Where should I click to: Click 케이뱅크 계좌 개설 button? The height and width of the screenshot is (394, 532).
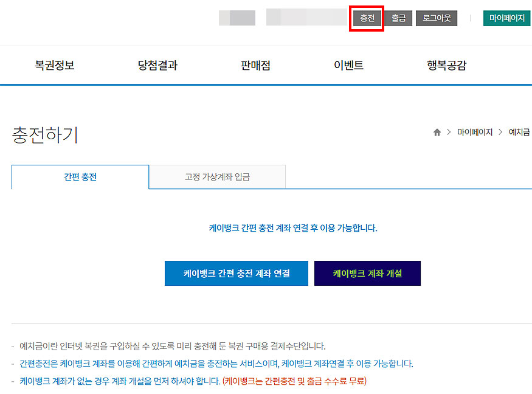click(367, 273)
